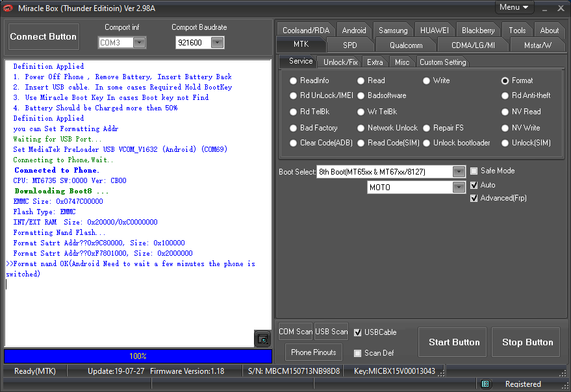Expand the Boot Select dropdown
This screenshot has height=392, width=571.
[x=459, y=172]
